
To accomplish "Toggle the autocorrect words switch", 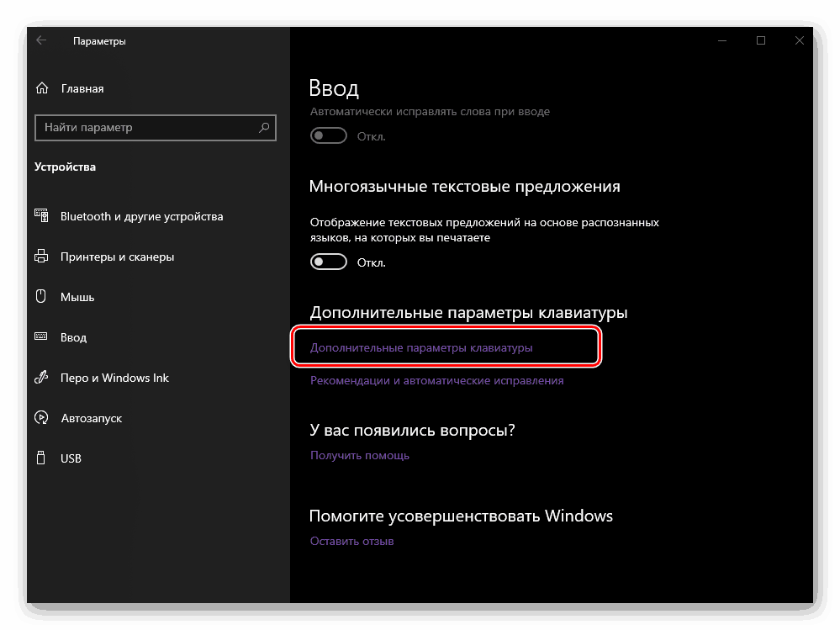I will coord(329,135).
